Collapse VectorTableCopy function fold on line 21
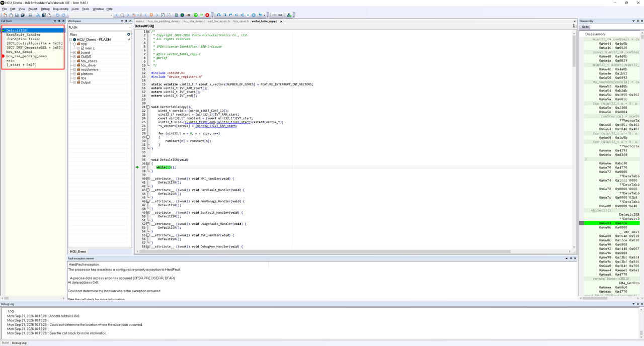 pos(148,107)
